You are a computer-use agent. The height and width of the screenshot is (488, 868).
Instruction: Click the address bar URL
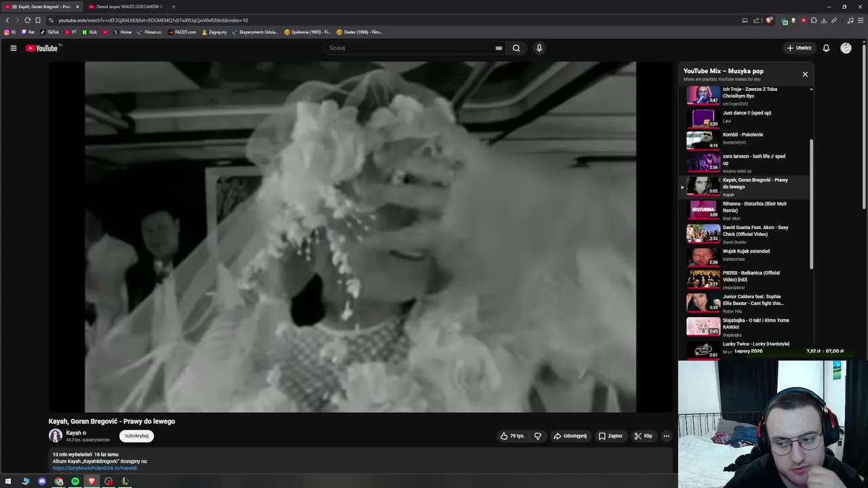point(153,20)
